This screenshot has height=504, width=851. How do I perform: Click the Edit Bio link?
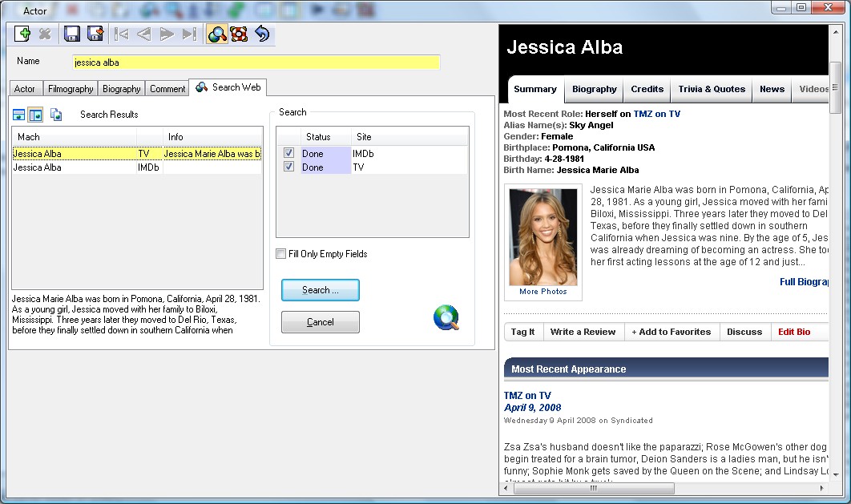794,332
